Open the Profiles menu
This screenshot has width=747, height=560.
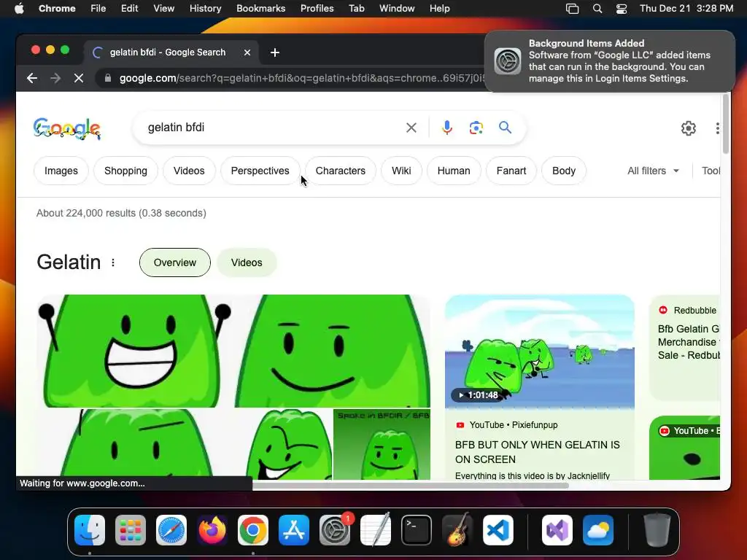click(317, 9)
